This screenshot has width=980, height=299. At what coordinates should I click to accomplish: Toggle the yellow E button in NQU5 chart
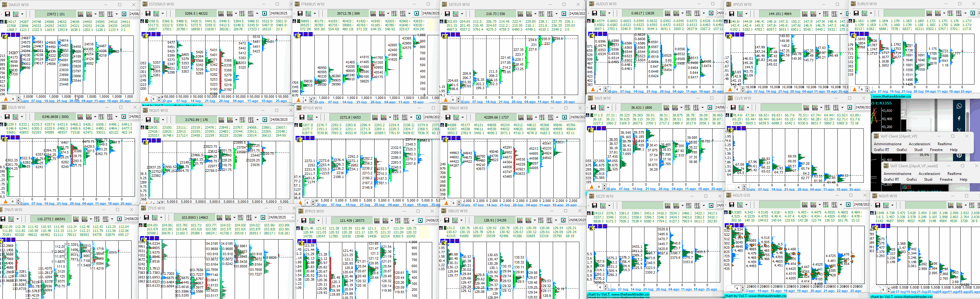click(x=145, y=142)
